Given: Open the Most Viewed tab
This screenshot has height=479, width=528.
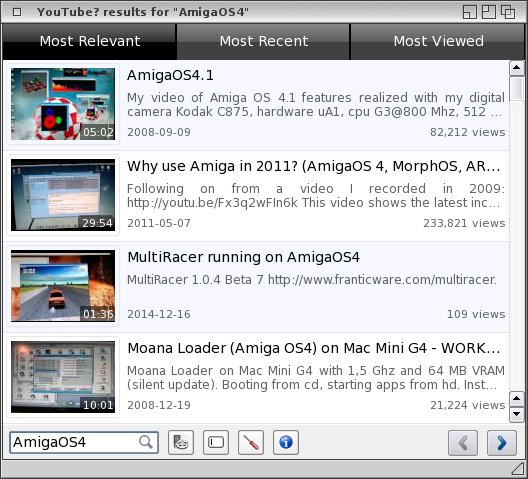Looking at the screenshot, I should (x=438, y=41).
